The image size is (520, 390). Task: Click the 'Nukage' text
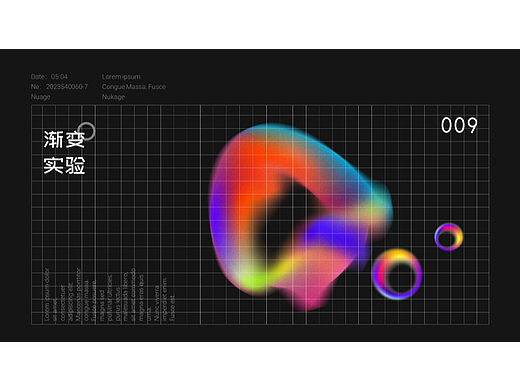point(113,97)
